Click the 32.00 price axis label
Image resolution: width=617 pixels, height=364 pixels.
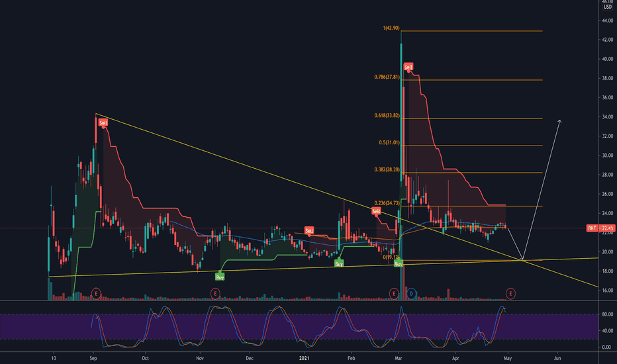(x=607, y=136)
